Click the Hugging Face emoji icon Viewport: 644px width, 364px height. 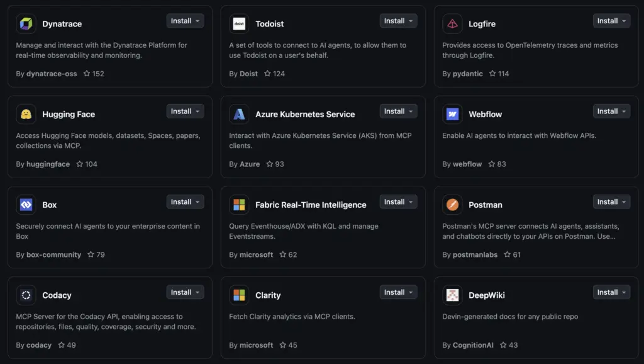[26, 114]
